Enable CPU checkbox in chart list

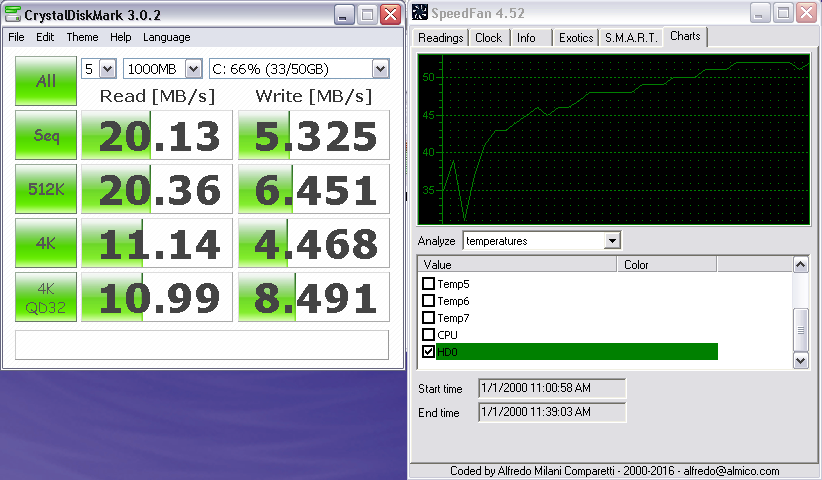click(428, 334)
